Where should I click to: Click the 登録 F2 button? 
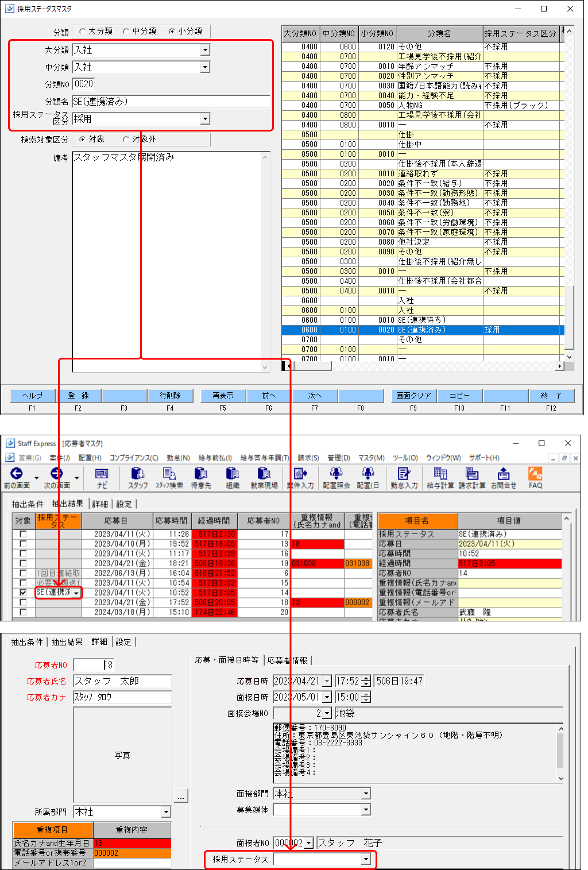point(79,396)
